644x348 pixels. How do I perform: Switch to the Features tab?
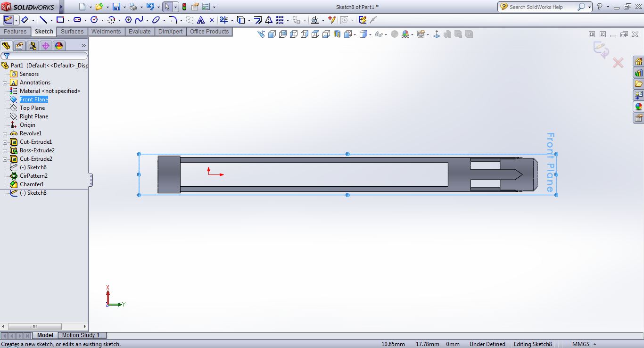[15, 32]
